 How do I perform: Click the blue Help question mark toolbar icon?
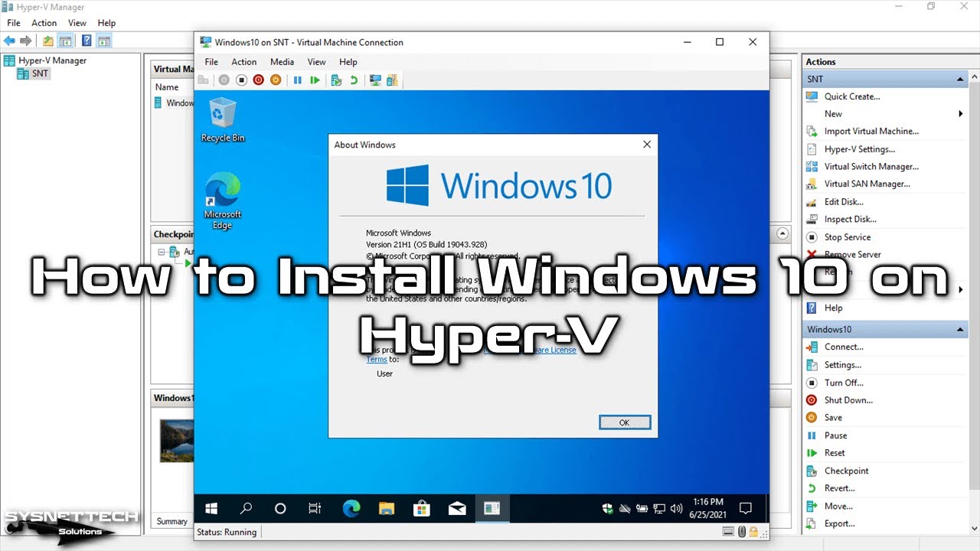click(87, 41)
